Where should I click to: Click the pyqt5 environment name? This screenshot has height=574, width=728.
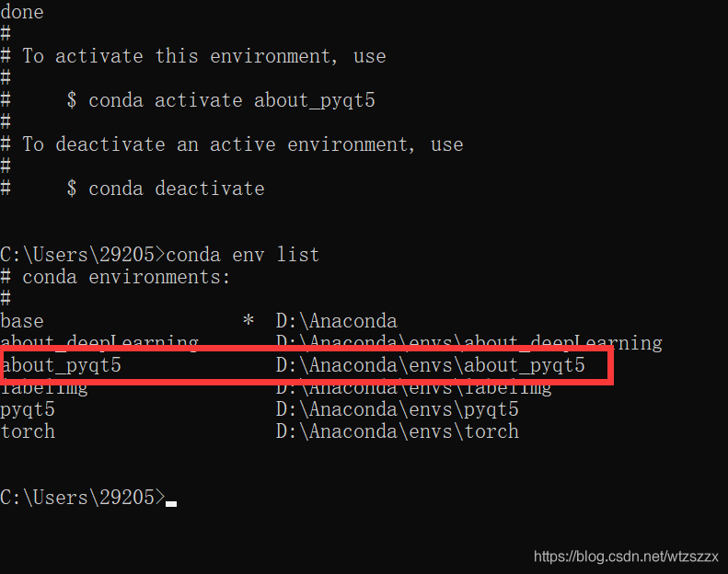(x=28, y=409)
